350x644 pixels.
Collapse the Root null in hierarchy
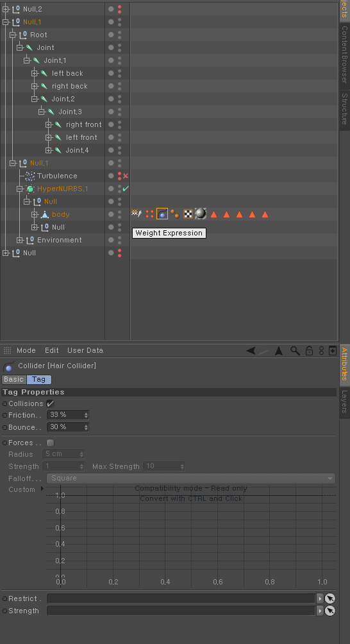coord(13,35)
